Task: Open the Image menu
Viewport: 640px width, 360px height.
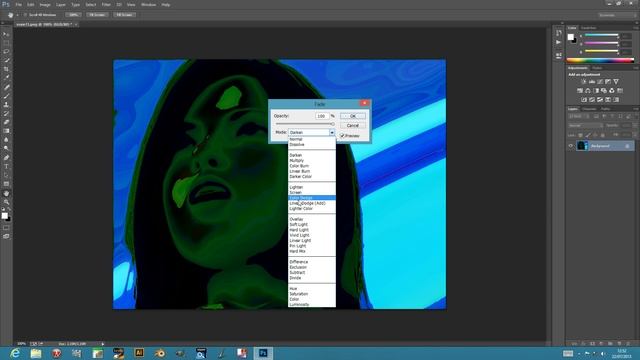Action: pyautogui.click(x=45, y=4)
